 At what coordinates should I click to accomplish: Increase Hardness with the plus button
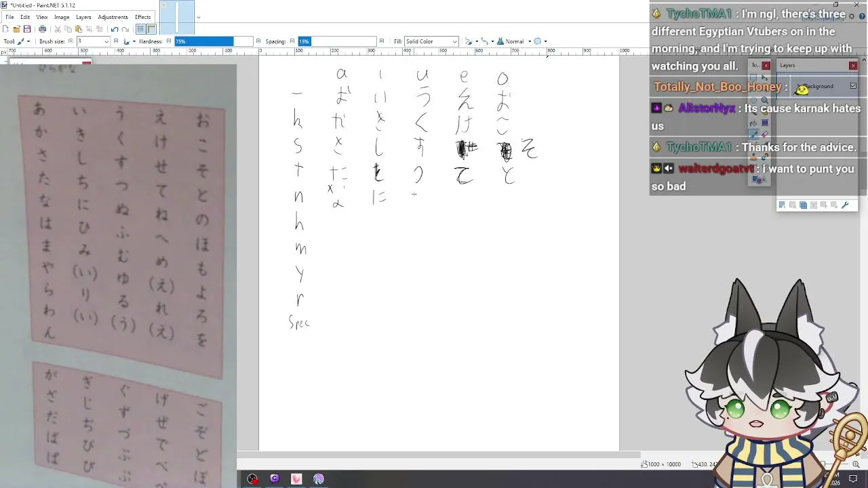[258, 41]
